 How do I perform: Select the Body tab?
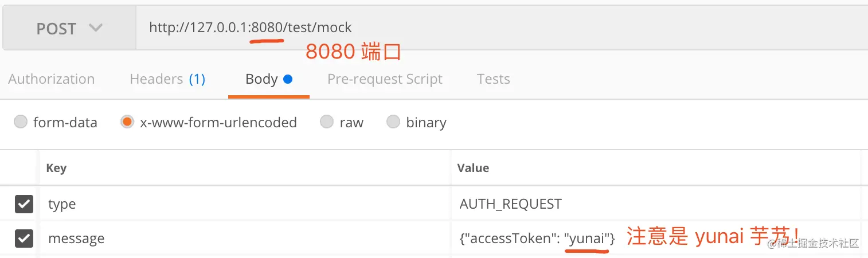(x=268, y=79)
